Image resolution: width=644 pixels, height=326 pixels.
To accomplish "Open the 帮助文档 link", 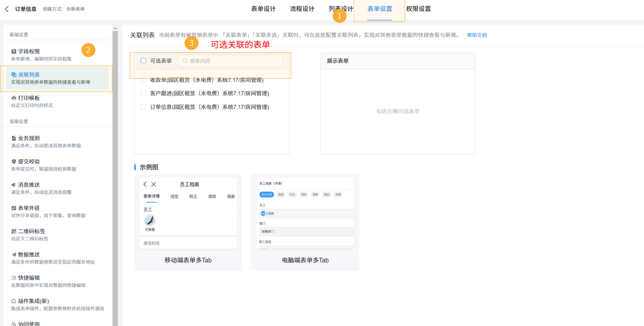I will 477,35.
